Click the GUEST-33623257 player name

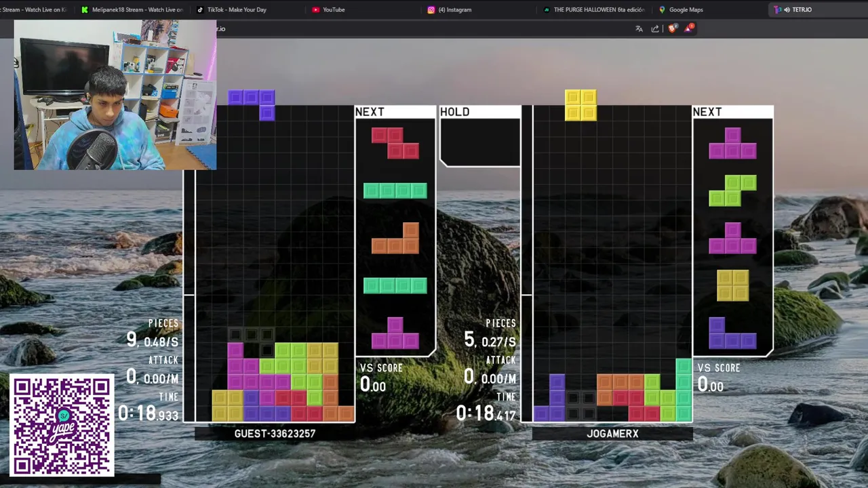coord(275,434)
